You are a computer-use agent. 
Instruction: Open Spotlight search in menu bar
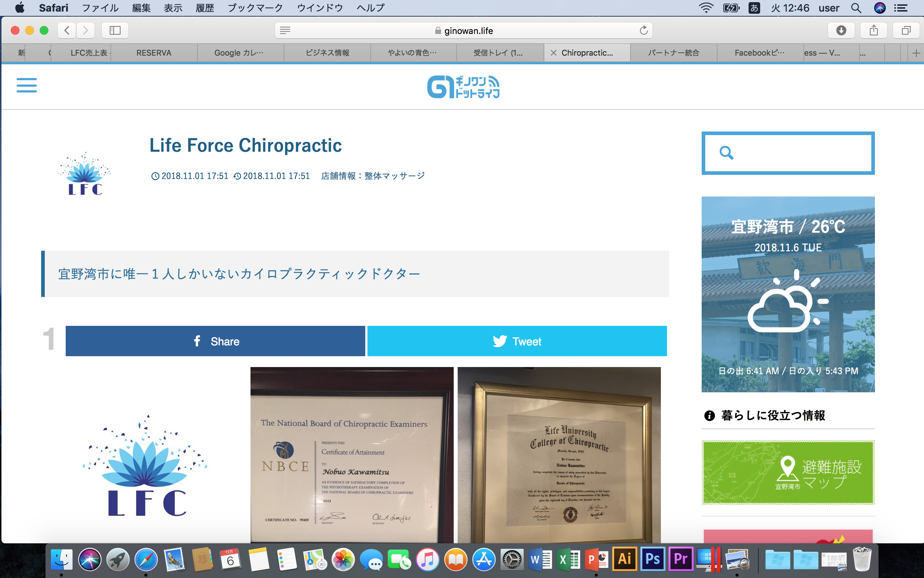(856, 8)
